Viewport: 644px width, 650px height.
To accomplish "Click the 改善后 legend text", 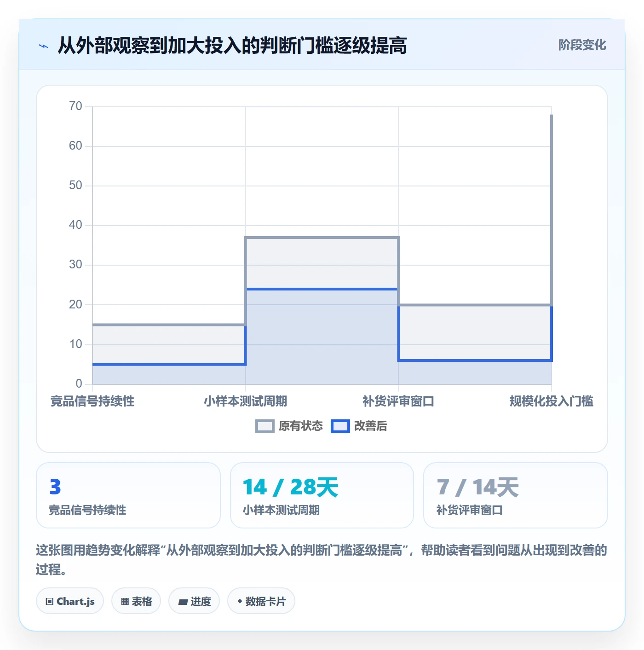I will (370, 426).
